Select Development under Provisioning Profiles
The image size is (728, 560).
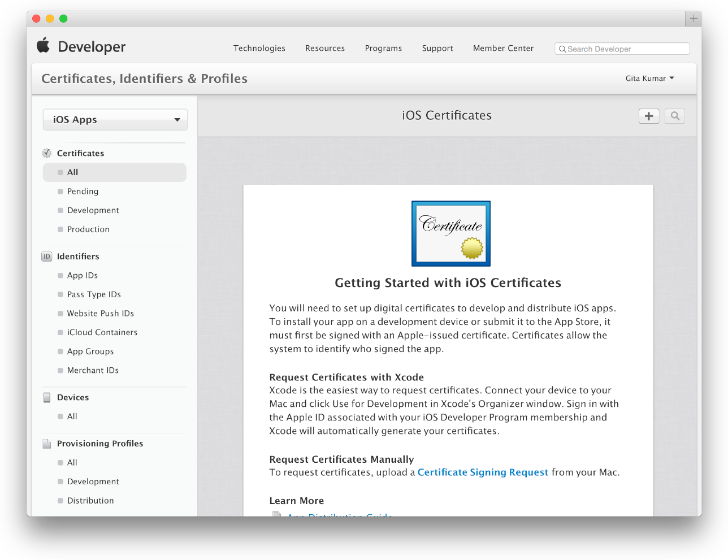coord(93,481)
